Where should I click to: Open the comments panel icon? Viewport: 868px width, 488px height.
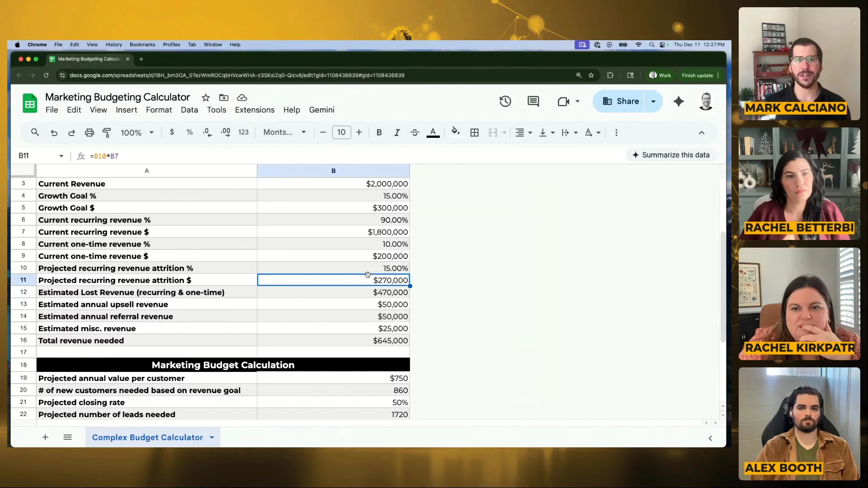[x=533, y=101]
